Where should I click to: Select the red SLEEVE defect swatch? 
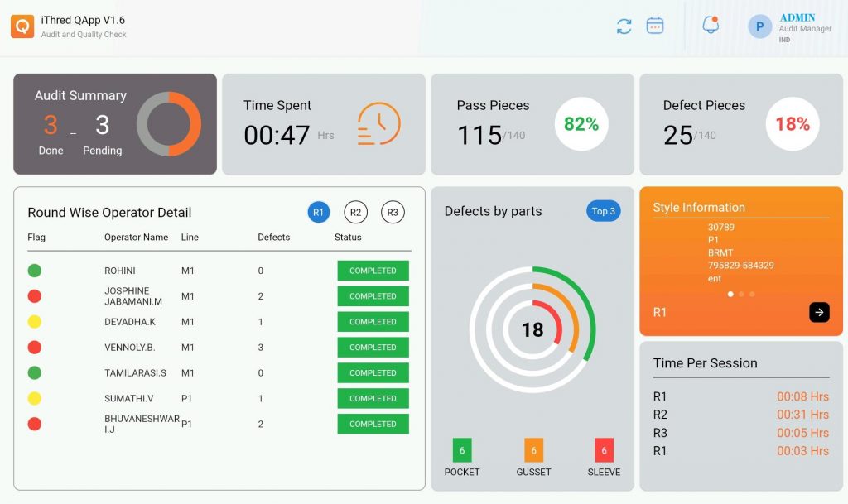tap(604, 450)
